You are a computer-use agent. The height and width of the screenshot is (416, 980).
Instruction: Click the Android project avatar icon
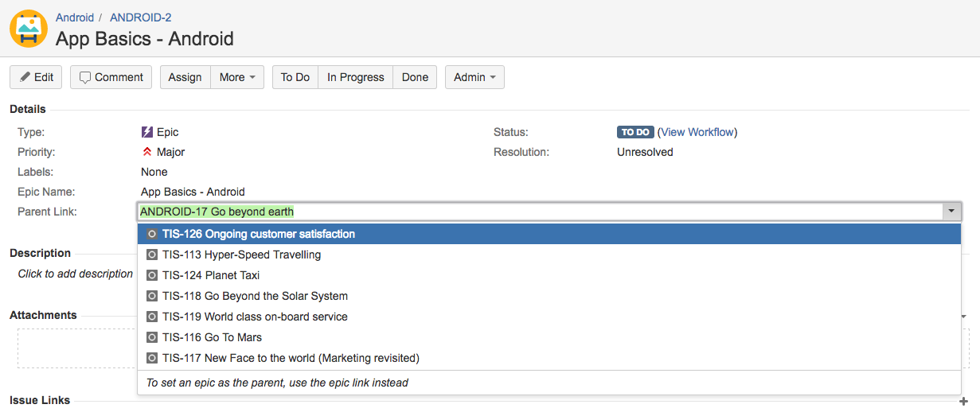[x=29, y=29]
